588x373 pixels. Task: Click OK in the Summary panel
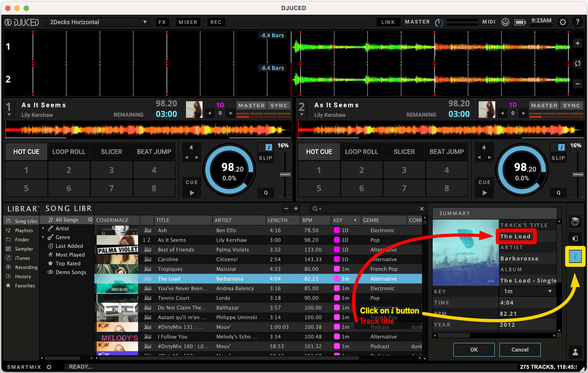click(x=474, y=350)
